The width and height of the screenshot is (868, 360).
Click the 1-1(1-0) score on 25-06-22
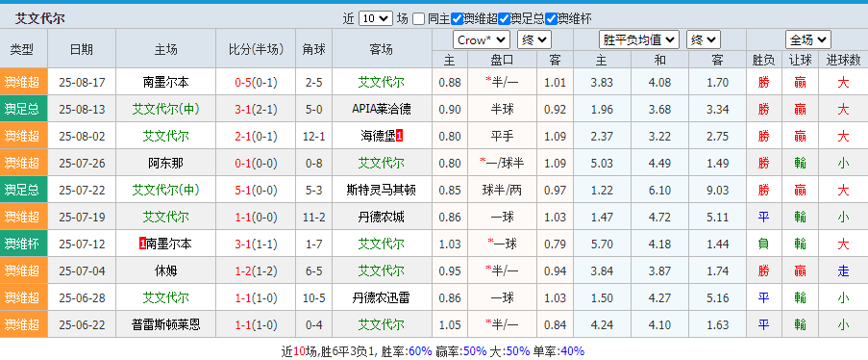point(256,324)
